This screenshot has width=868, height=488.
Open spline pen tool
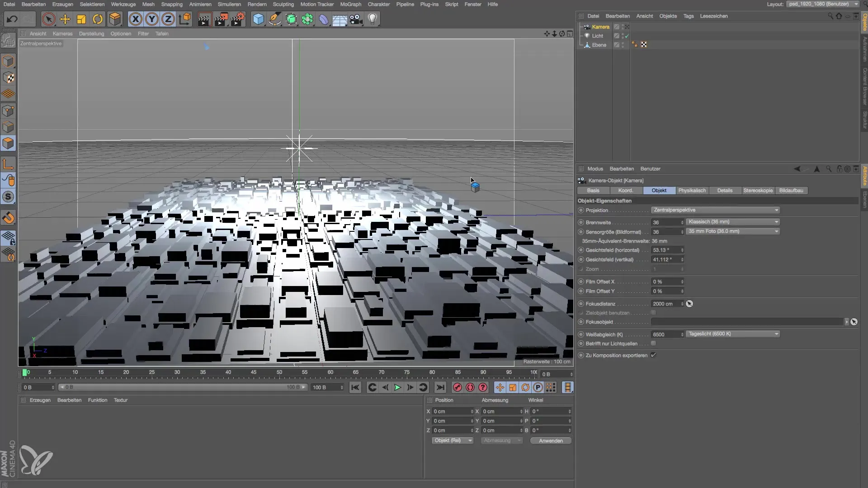pos(274,19)
